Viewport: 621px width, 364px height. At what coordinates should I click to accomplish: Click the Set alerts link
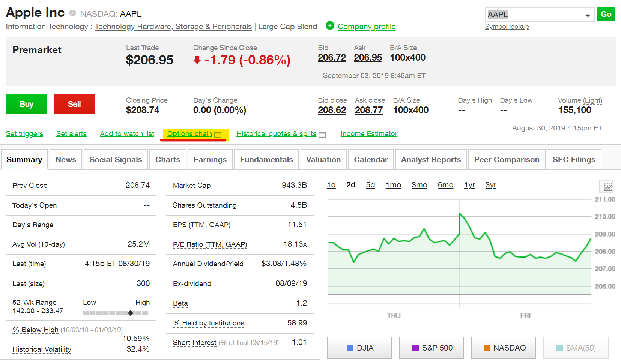[x=71, y=134]
